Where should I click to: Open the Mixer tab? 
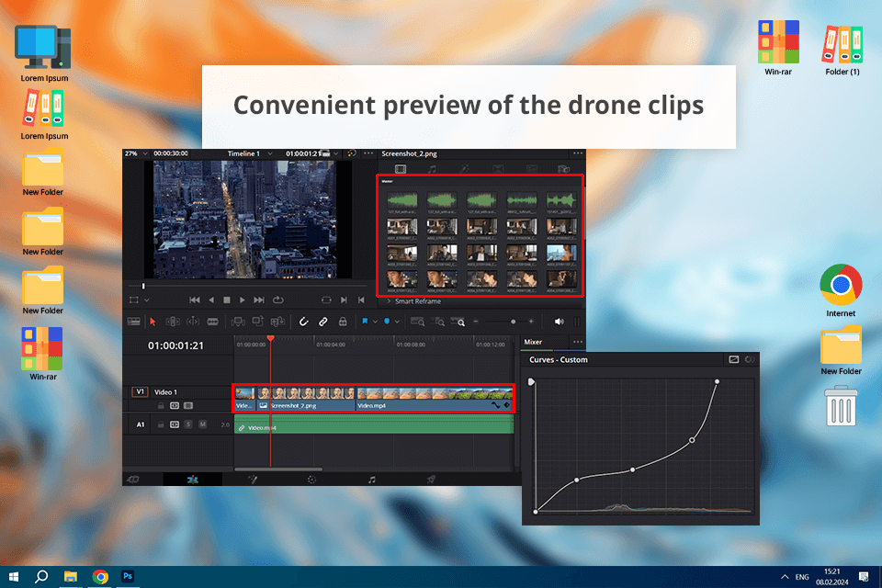[x=533, y=342]
